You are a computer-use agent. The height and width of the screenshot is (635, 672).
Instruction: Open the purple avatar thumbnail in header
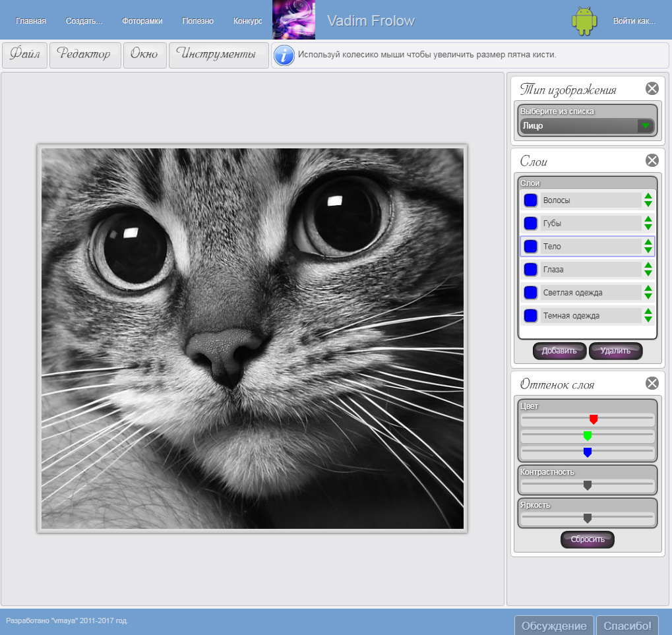293,20
